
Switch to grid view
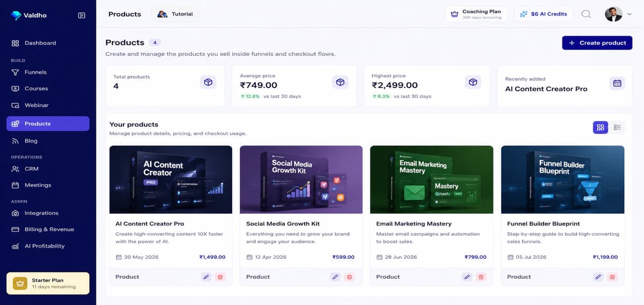(x=601, y=127)
